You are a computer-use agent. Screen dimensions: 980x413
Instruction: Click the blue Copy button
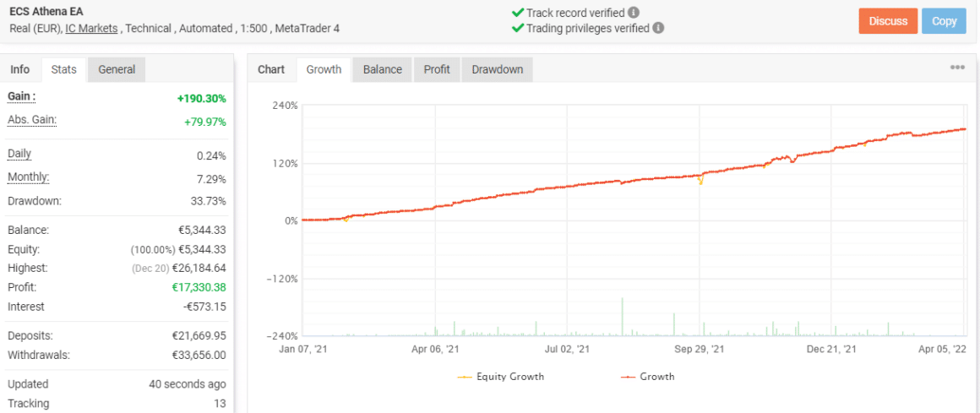coord(944,21)
